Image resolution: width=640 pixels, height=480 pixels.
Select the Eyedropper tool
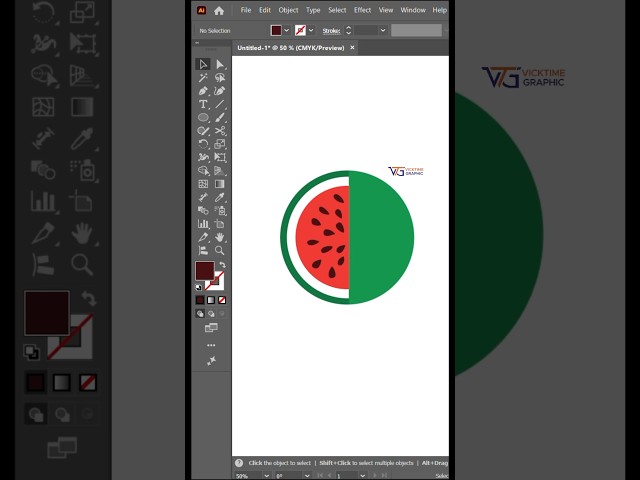[x=220, y=197]
